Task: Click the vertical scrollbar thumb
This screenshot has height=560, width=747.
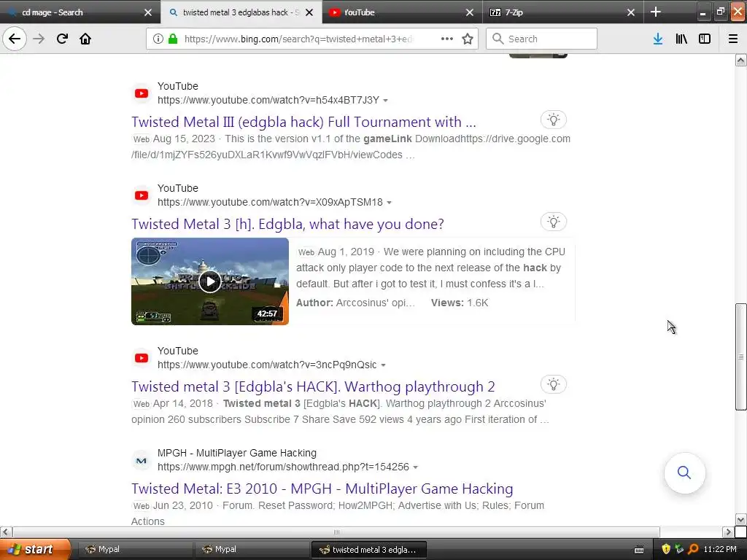Action: [x=740, y=357]
